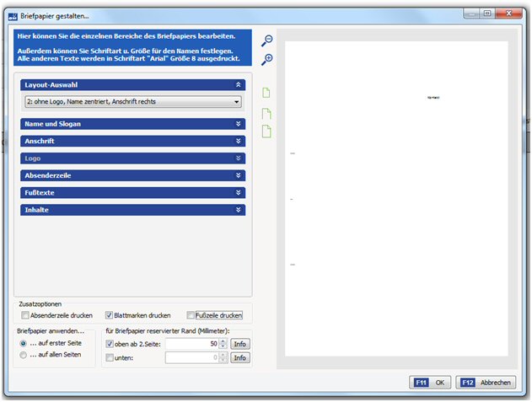Enable Absenderzeile drucken checkbox
This screenshot has width=532, height=402.
[25, 315]
